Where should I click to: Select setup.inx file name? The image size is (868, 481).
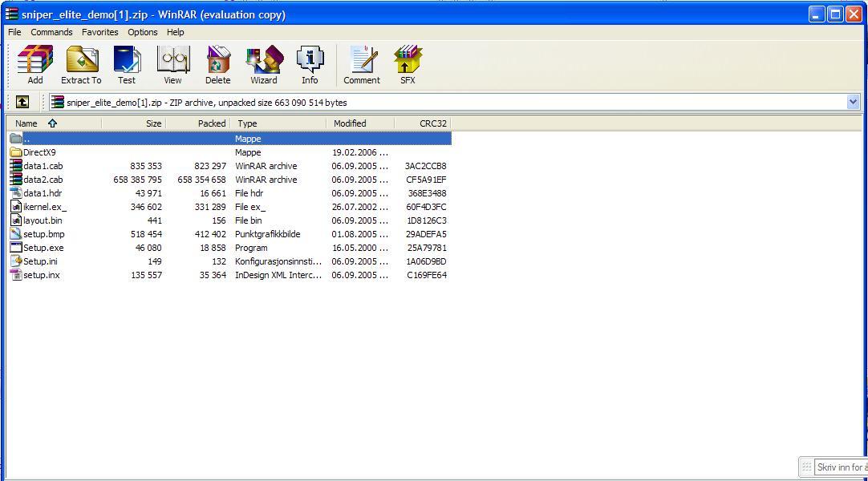pyautogui.click(x=42, y=275)
